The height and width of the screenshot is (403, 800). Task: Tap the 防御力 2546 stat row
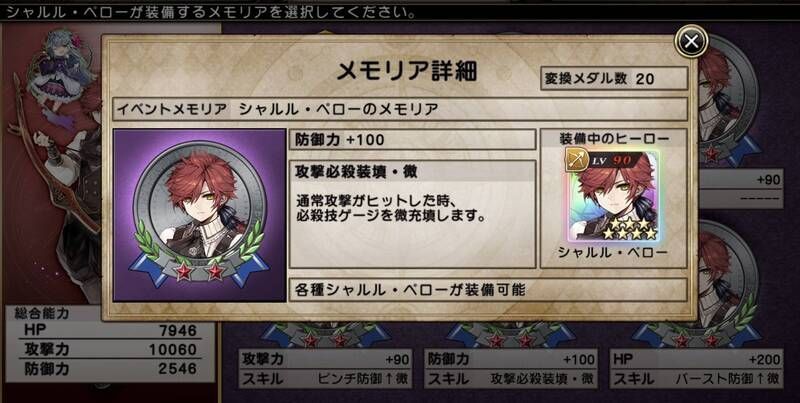110,368
